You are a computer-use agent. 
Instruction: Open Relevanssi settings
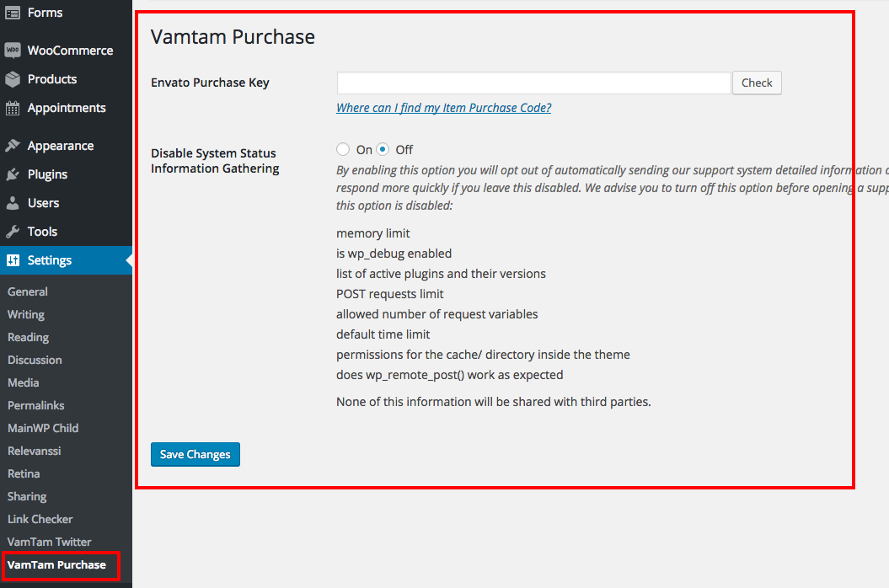34,451
